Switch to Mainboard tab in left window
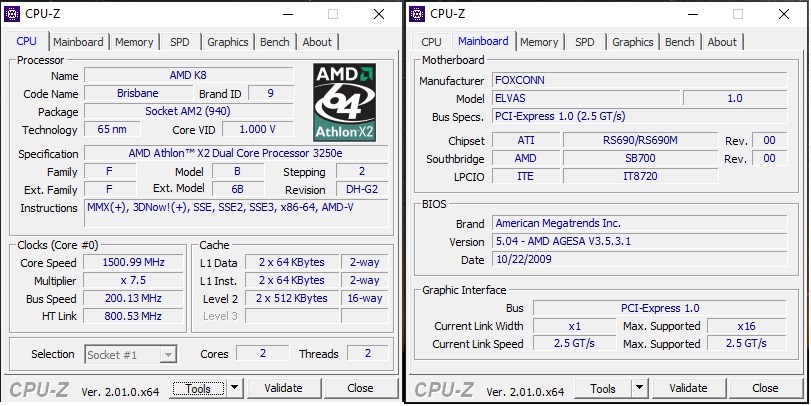Screen dimensions: 811x406 coord(78,42)
